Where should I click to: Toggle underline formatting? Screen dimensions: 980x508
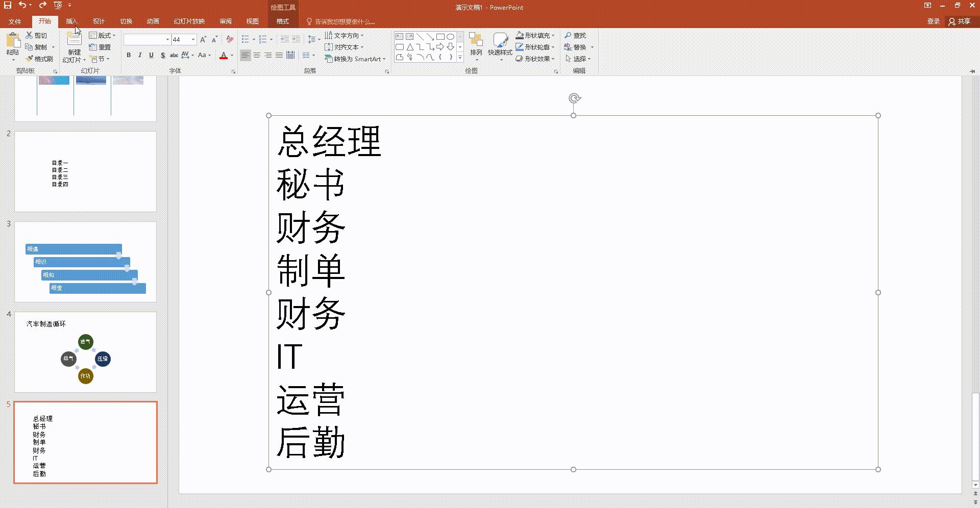click(x=151, y=55)
